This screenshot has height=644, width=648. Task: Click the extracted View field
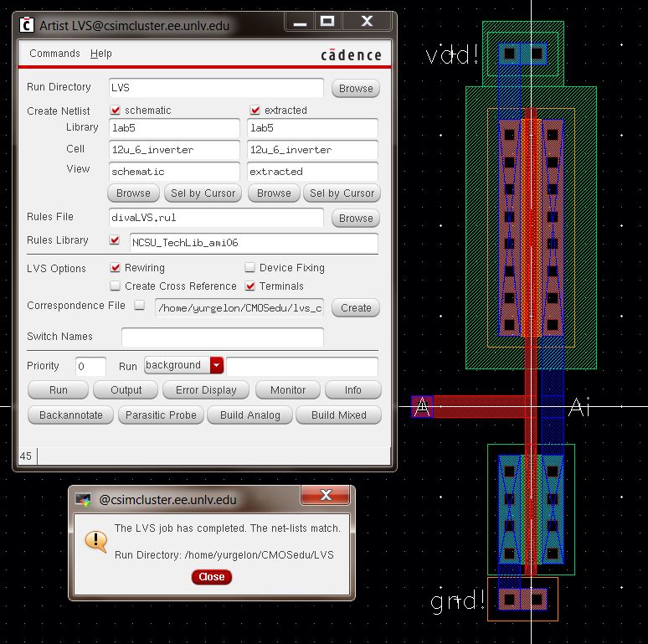click(x=312, y=171)
